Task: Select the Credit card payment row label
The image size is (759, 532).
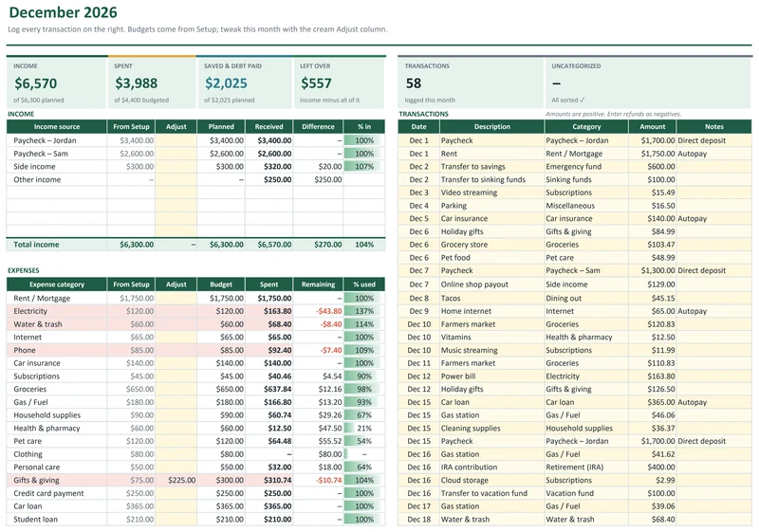Action: (x=48, y=493)
